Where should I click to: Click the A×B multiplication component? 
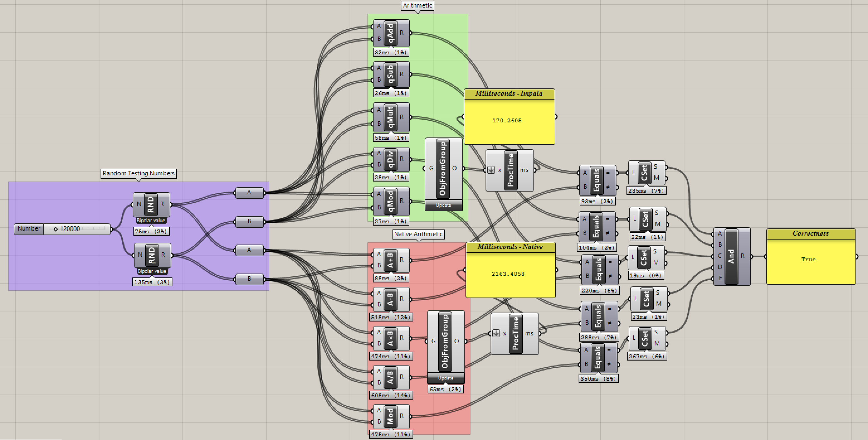click(391, 338)
